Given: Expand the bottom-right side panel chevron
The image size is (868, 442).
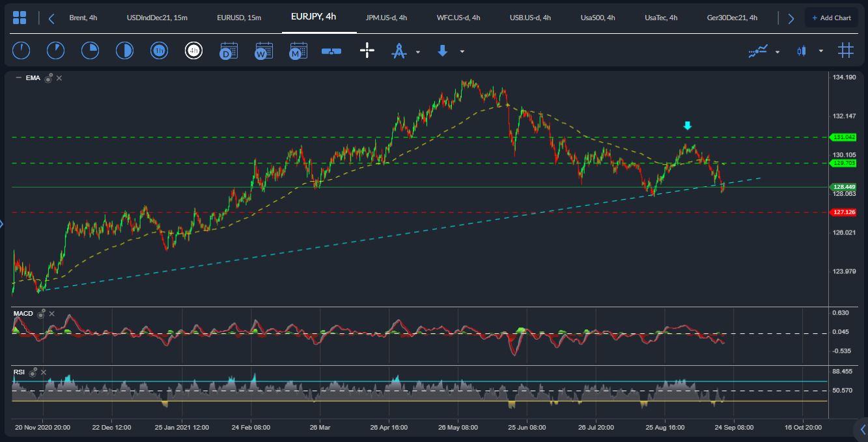Looking at the screenshot, I should tap(861, 429).
